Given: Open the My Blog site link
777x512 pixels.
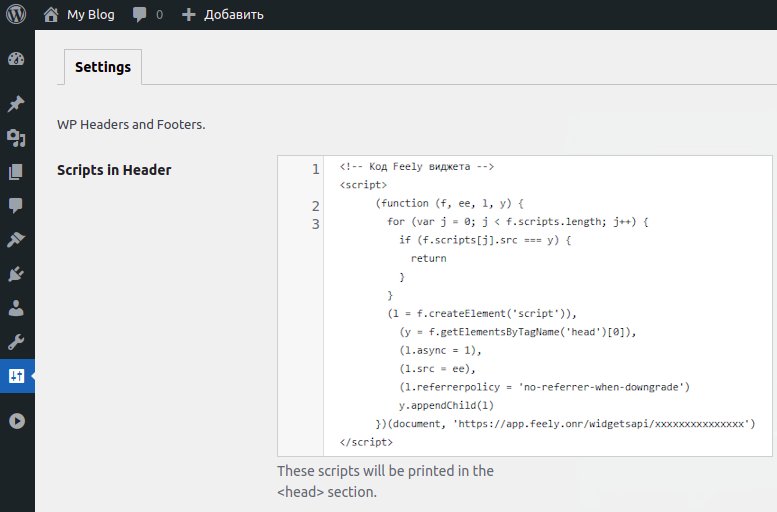Looking at the screenshot, I should tap(91, 15).
